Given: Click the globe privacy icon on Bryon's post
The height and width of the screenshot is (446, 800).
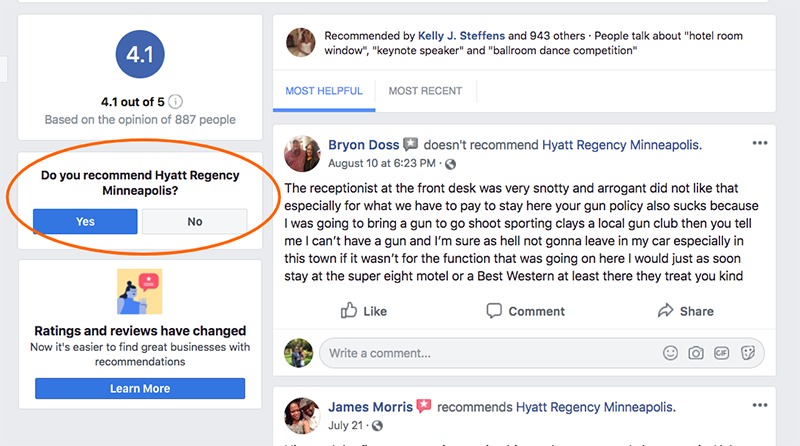Looking at the screenshot, I should pyautogui.click(x=451, y=164).
